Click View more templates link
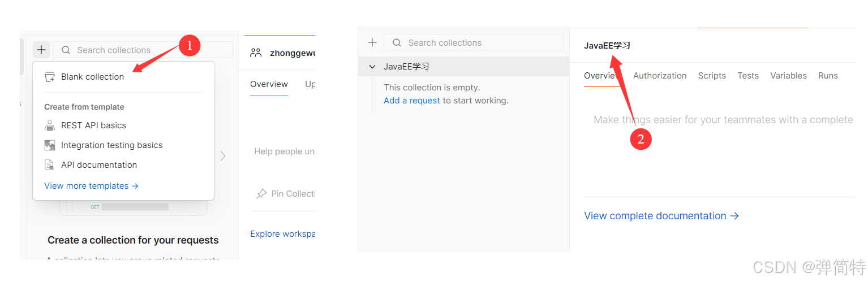The height and width of the screenshot is (282, 868). click(91, 186)
